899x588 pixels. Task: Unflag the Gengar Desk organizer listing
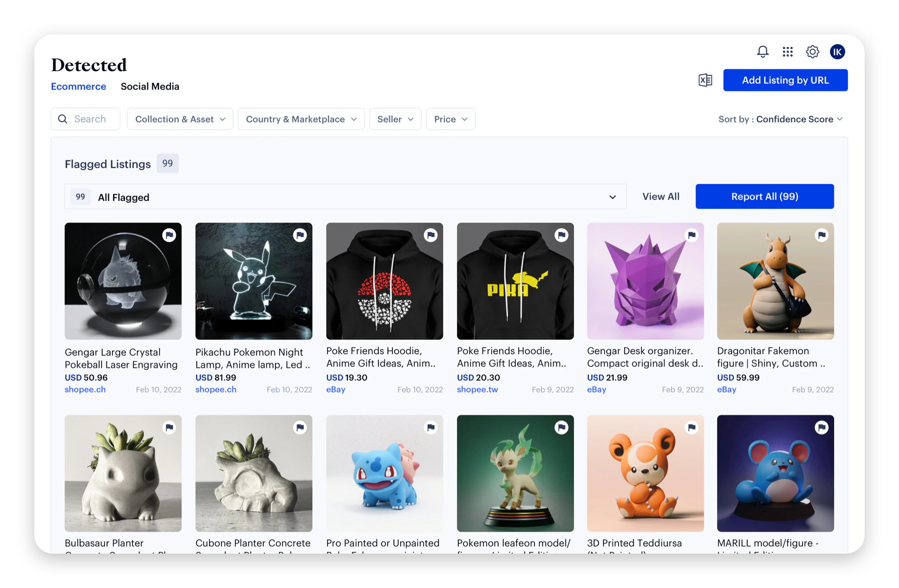click(691, 235)
